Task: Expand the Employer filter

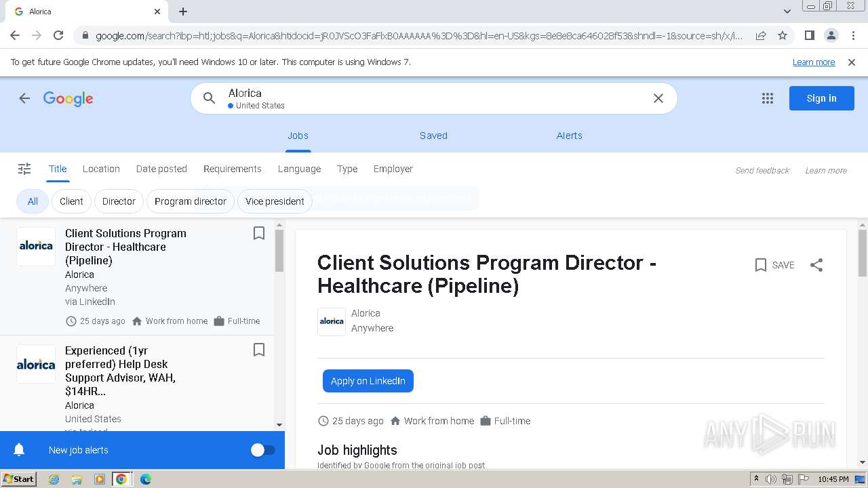Action: [393, 169]
